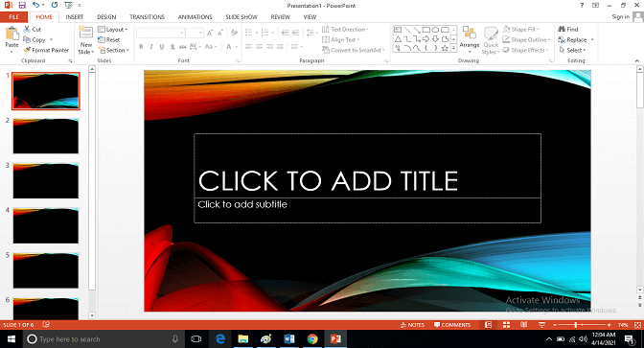Image resolution: width=644 pixels, height=348 pixels.
Task: Click the Save icon in quick access toolbar
Action: (22, 6)
